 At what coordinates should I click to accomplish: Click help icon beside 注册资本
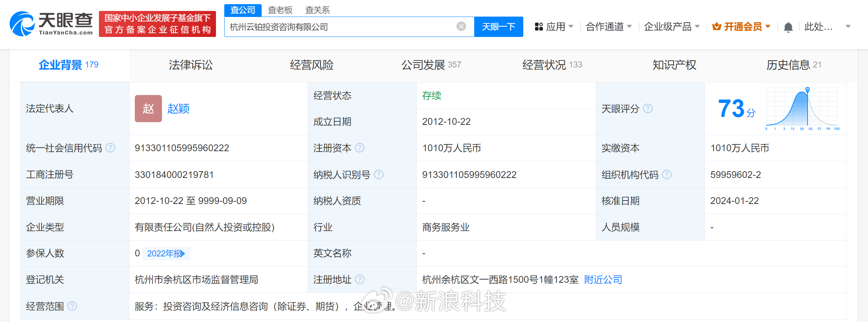pos(360,148)
